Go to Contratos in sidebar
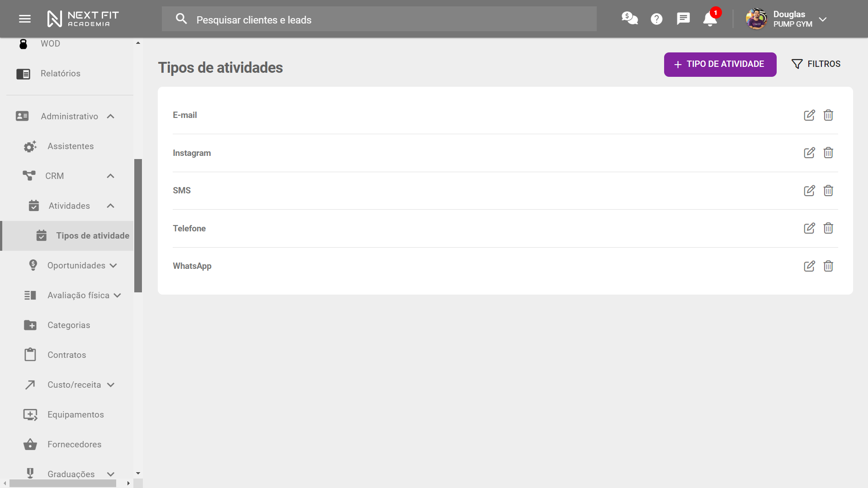868x488 pixels. (66, 355)
